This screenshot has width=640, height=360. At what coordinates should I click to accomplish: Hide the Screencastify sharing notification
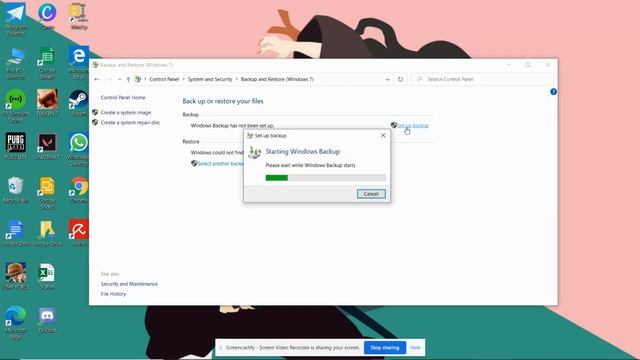(415, 348)
